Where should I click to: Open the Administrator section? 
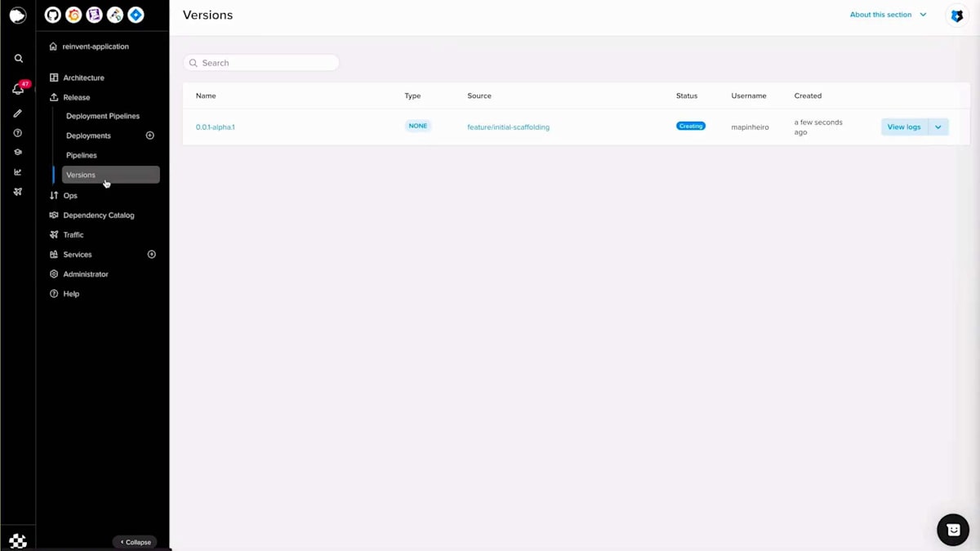[78, 274]
